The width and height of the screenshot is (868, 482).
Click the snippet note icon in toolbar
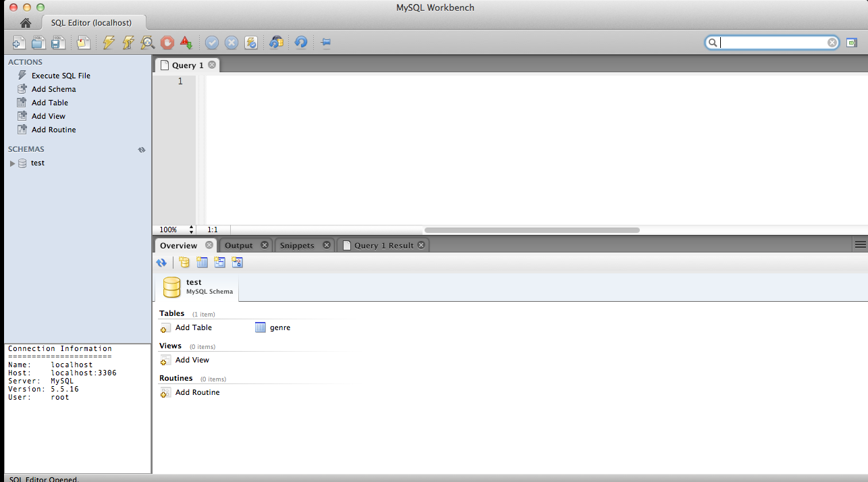tap(83, 43)
